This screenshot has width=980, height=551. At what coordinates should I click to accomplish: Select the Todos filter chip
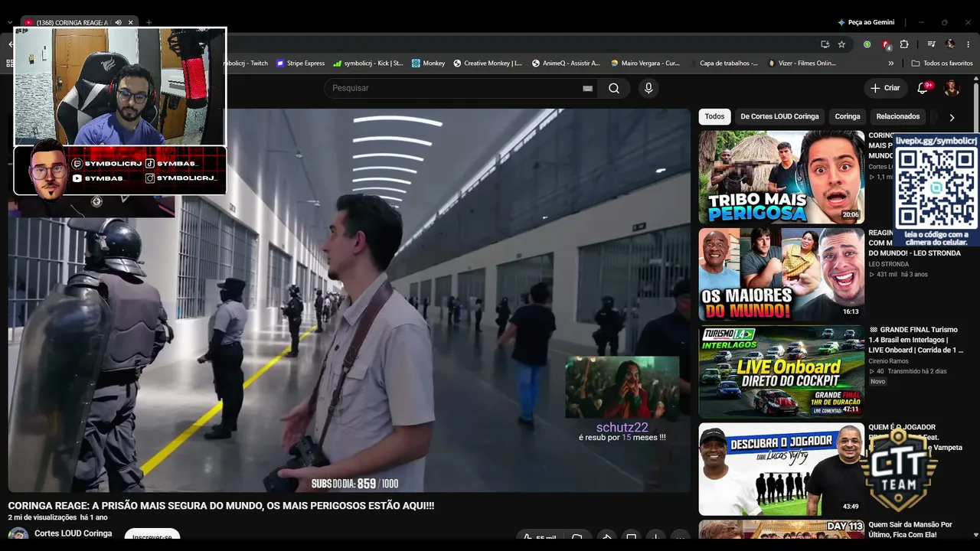pos(714,117)
